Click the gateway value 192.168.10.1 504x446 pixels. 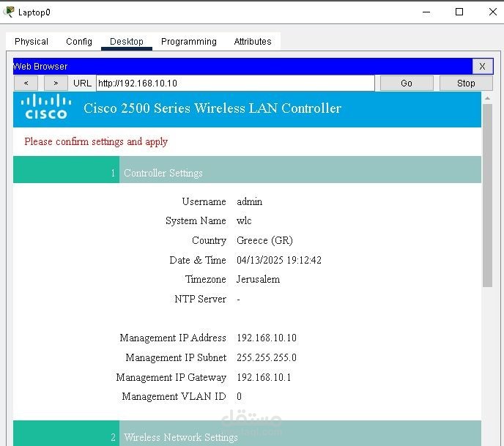(x=264, y=377)
